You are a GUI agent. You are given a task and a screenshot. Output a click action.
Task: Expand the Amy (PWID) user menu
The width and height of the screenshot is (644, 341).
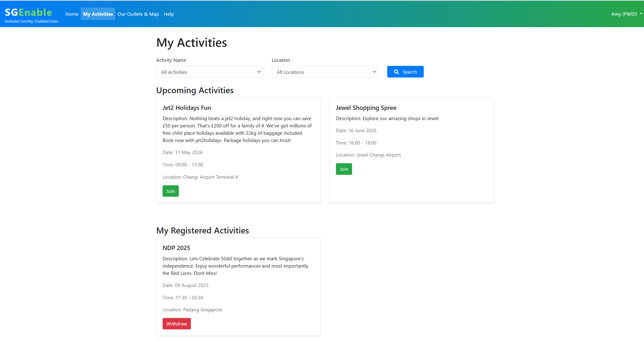click(x=624, y=14)
